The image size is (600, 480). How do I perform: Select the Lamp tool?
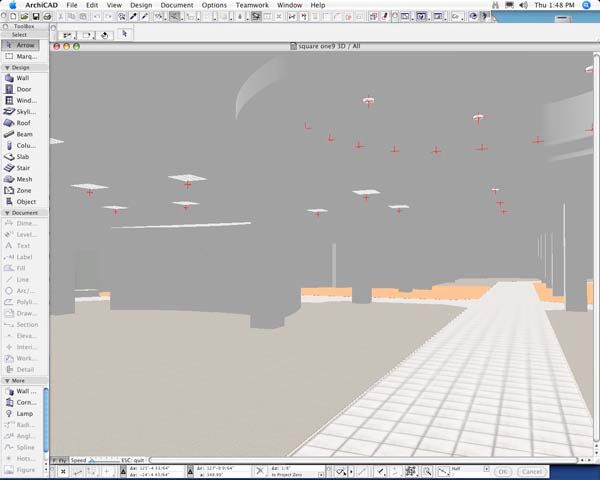pos(21,413)
